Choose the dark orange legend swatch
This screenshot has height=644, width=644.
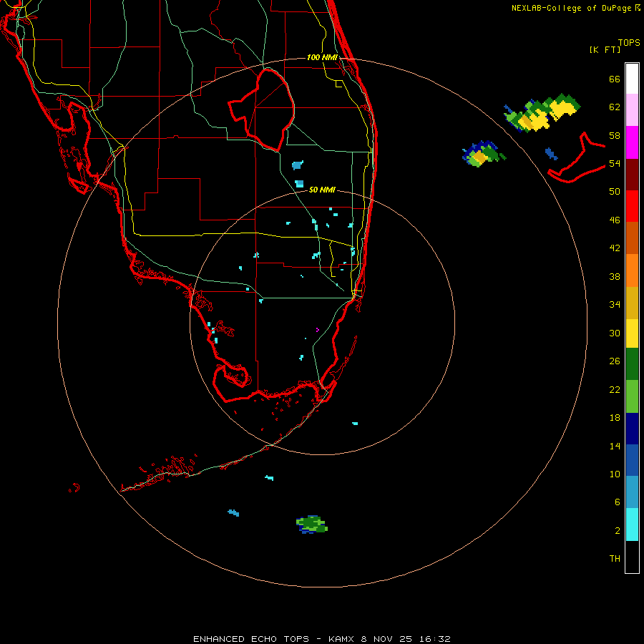click(632, 238)
